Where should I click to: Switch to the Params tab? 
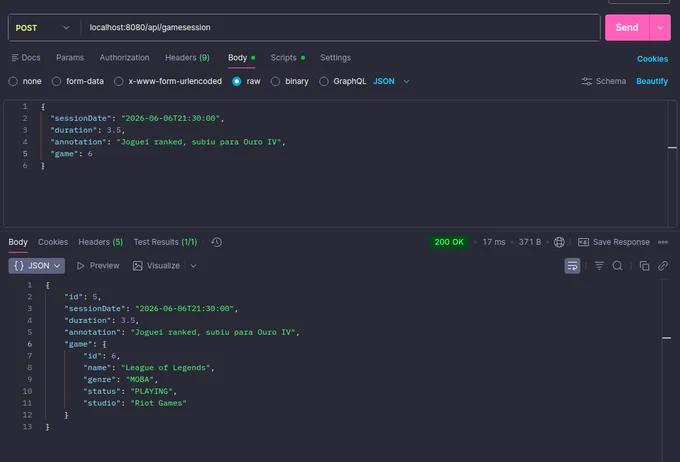(70, 58)
